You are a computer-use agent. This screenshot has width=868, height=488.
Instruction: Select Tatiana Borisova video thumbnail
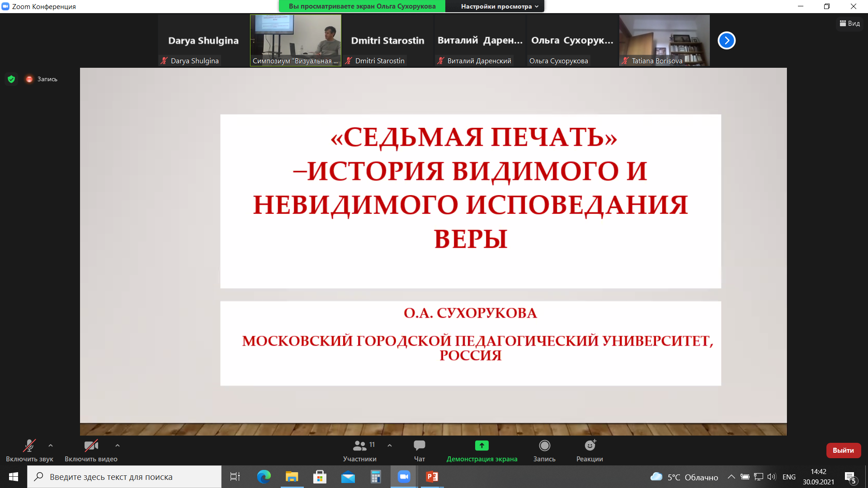[x=664, y=41]
